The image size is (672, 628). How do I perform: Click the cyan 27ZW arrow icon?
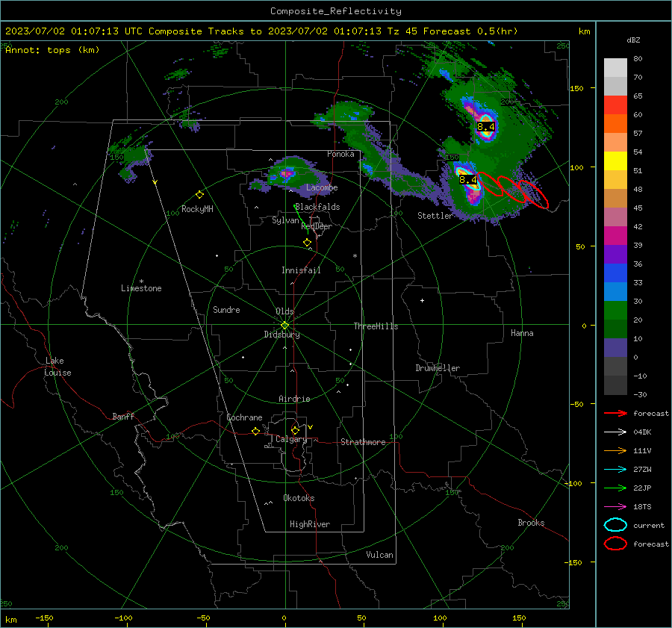click(x=615, y=470)
